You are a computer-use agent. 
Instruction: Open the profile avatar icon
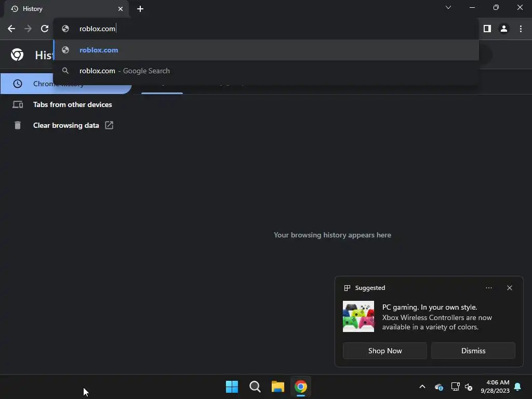[x=504, y=29]
